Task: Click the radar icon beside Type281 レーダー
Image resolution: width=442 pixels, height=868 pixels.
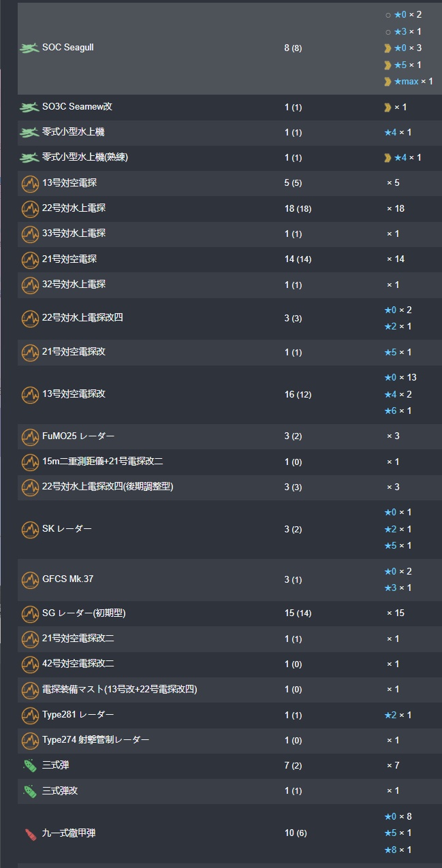Action: 30,716
